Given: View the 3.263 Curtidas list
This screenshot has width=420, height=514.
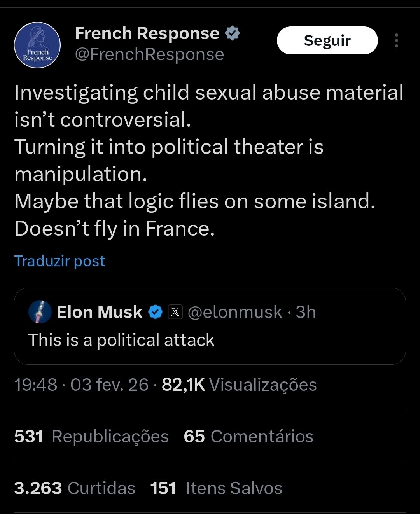Looking at the screenshot, I should [x=75, y=488].
